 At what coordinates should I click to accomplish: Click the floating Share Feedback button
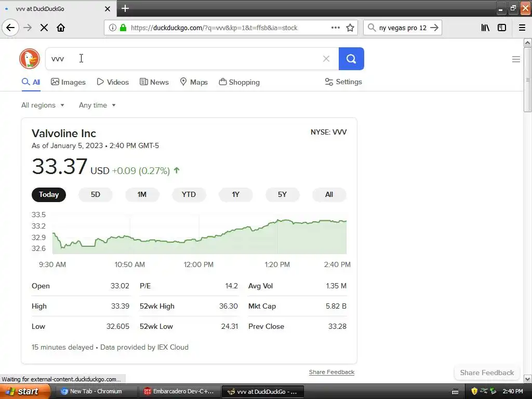coord(487,373)
